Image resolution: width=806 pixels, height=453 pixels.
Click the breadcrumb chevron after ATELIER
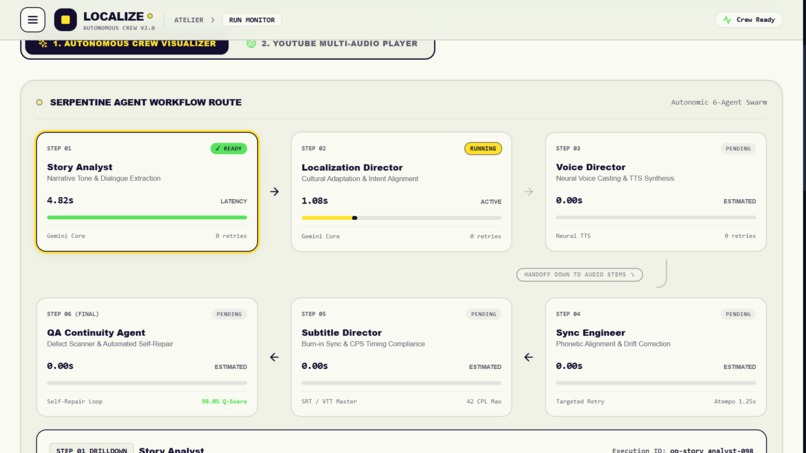pyautogui.click(x=213, y=20)
